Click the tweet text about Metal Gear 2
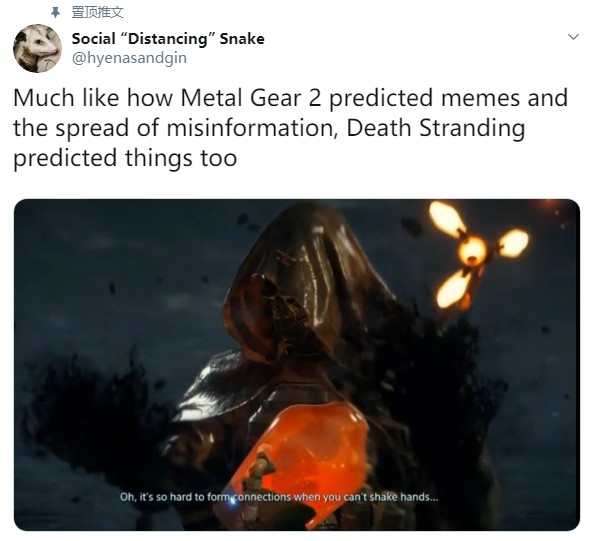The height and width of the screenshot is (541, 591). click(290, 127)
